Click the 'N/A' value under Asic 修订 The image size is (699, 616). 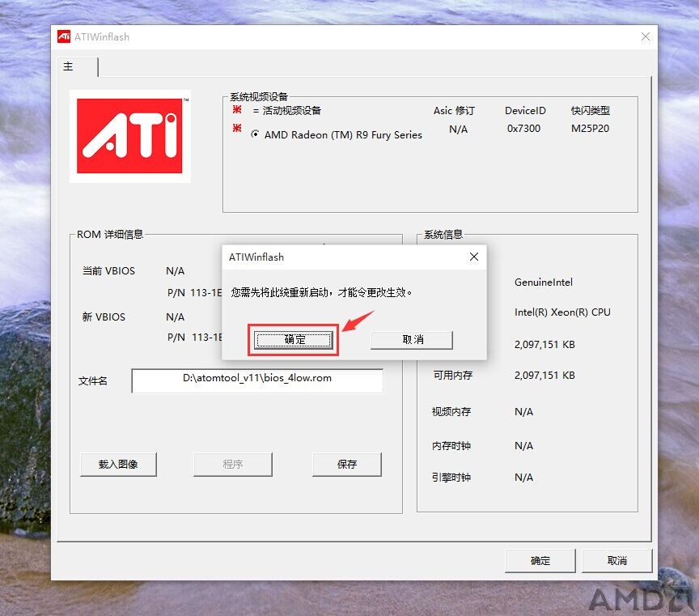pyautogui.click(x=458, y=130)
